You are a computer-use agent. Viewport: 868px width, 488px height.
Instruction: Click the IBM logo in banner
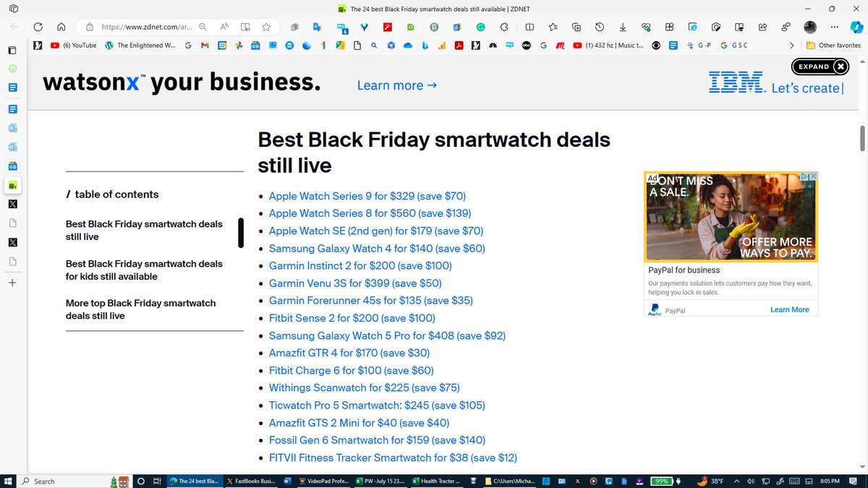[737, 82]
